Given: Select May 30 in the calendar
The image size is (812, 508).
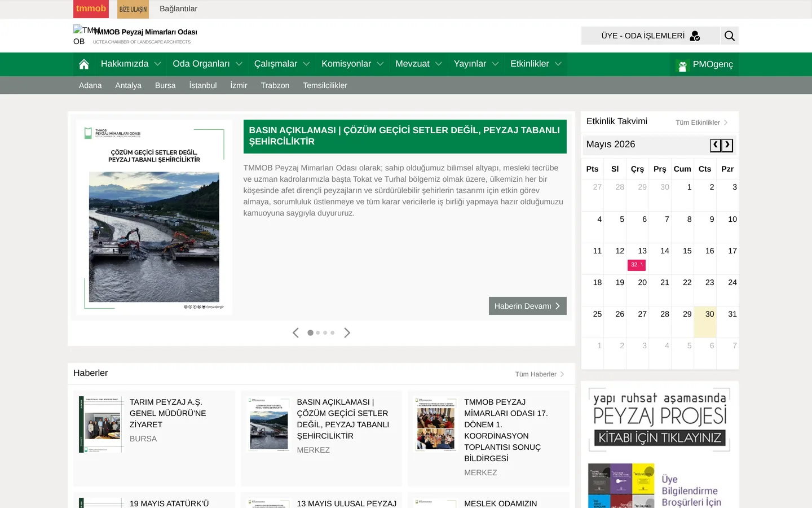Looking at the screenshot, I should coord(705,322).
